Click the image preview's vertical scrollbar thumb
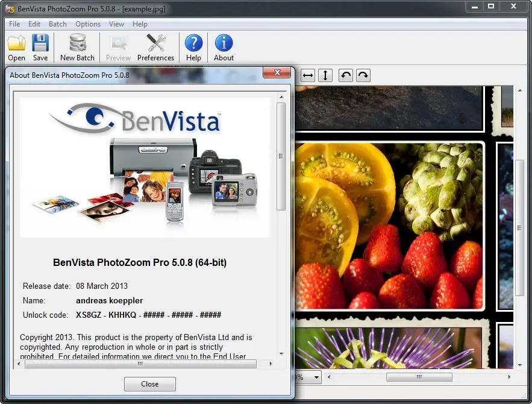The image size is (532, 404). click(520, 228)
